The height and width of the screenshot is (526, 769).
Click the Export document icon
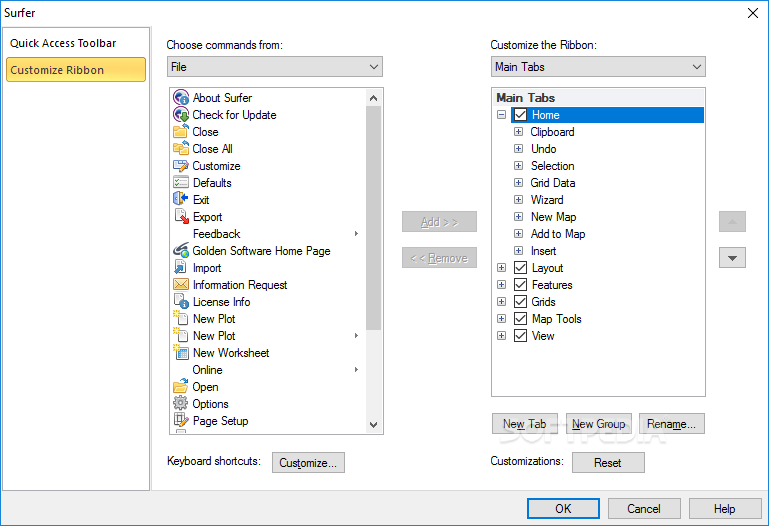181,216
